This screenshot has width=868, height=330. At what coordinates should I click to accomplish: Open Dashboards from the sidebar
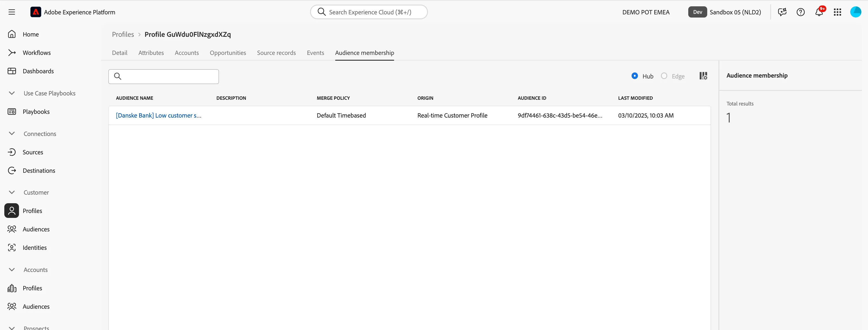tap(38, 71)
